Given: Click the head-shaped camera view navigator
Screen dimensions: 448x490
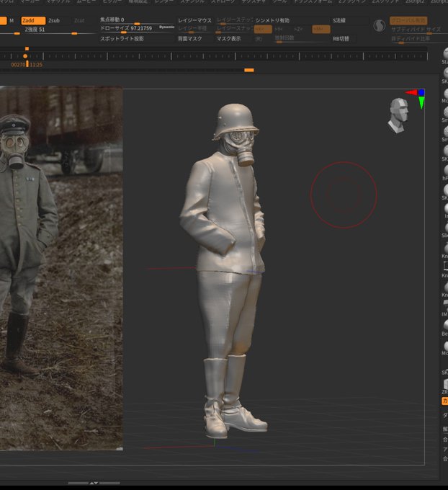Looking at the screenshot, I should (398, 115).
